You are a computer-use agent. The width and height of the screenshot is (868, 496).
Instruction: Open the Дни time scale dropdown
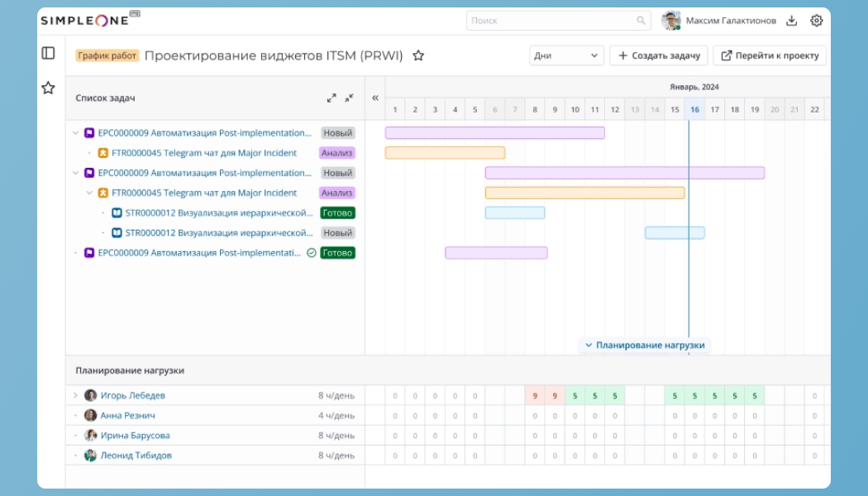click(565, 55)
